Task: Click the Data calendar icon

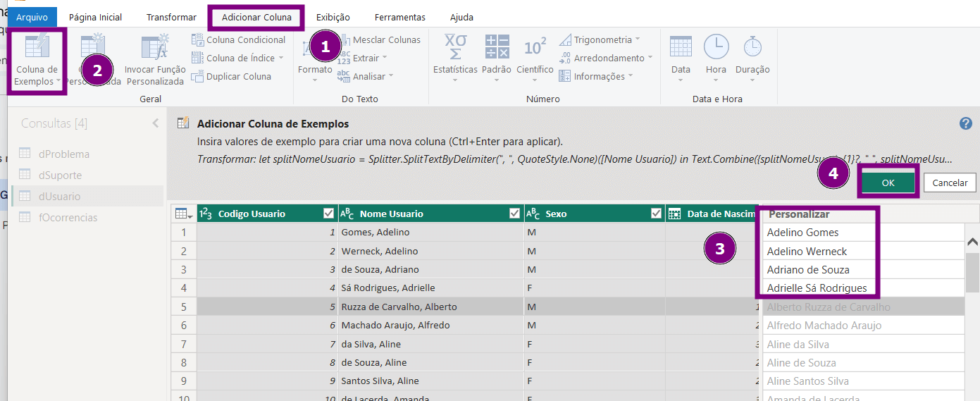Action: point(681,47)
